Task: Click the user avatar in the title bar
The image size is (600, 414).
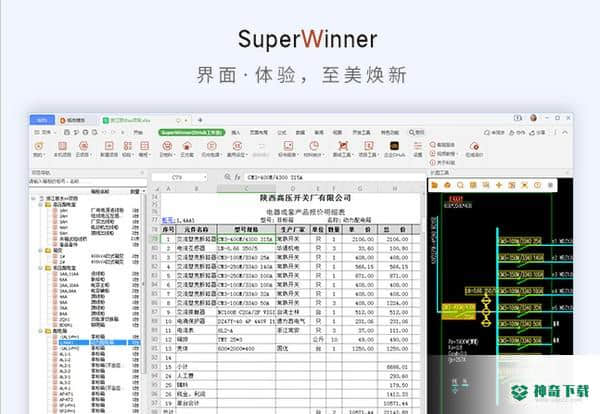Action: [x=533, y=118]
